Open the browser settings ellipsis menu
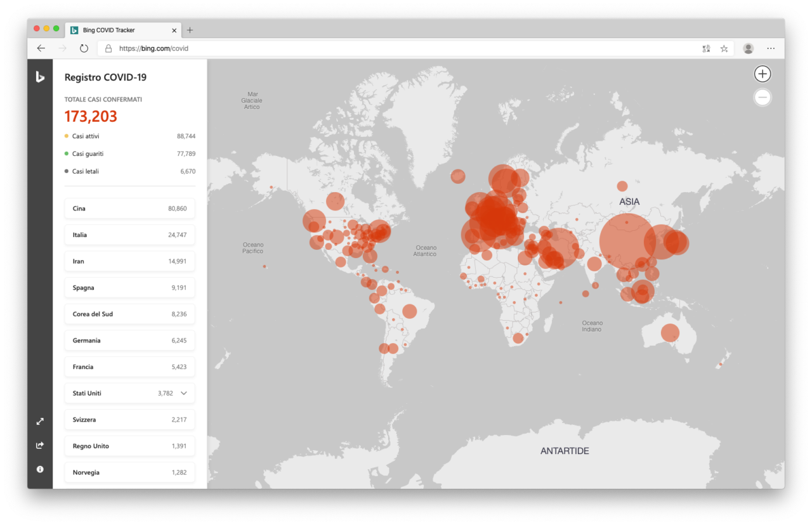 [771, 48]
